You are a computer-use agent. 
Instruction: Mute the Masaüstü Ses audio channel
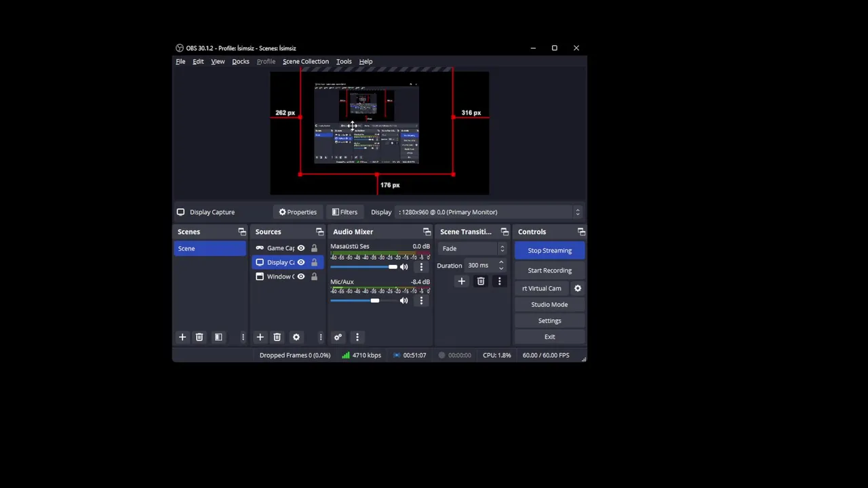[404, 266]
